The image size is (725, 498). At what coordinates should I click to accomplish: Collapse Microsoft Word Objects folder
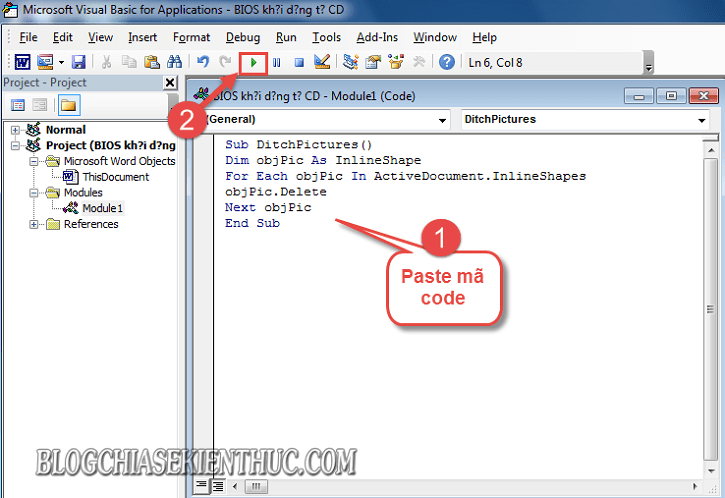pos(34,161)
